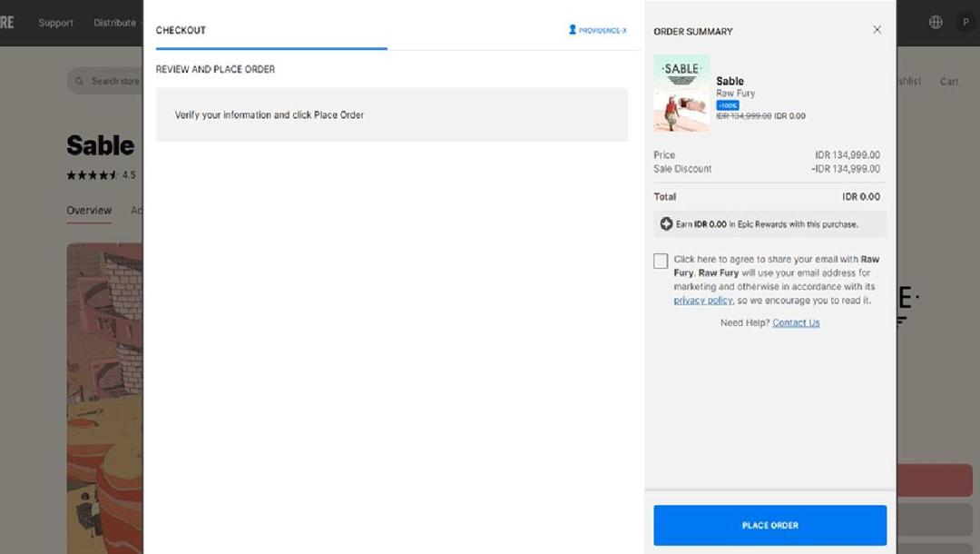
Task: Select the Checkout tab heading
Action: pos(181,30)
